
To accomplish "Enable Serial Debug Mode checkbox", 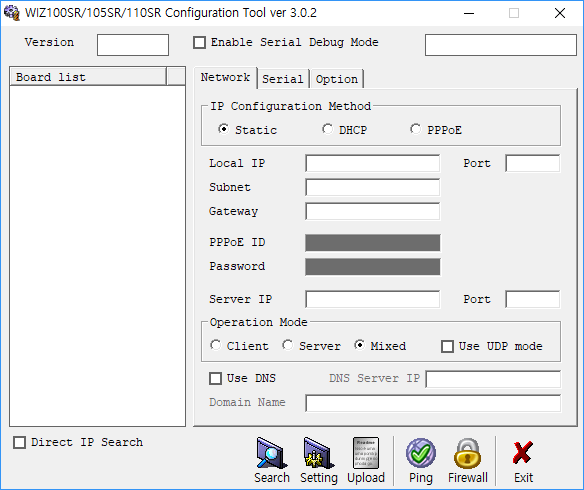I will [x=199, y=42].
